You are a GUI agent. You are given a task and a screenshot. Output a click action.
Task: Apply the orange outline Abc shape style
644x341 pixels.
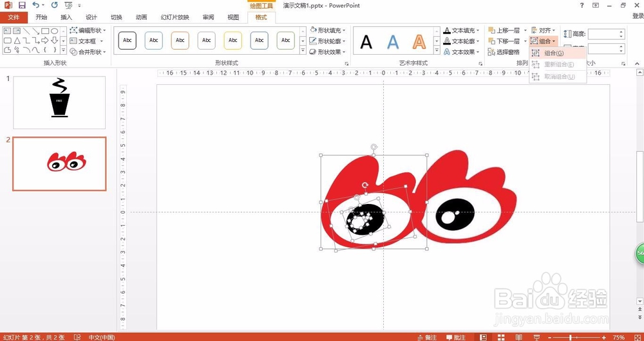180,41
